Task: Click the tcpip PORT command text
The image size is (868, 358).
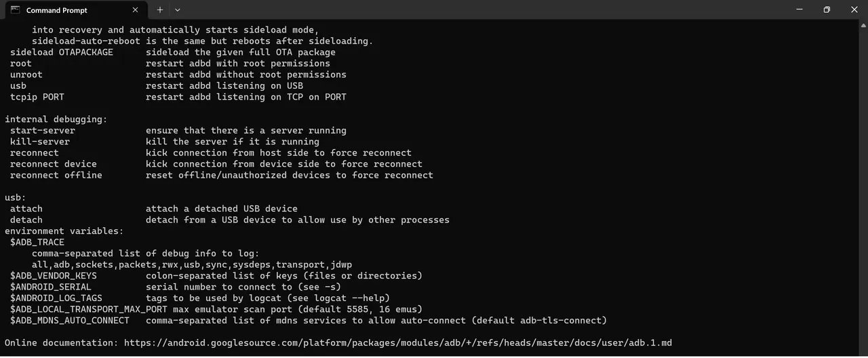Action: [37, 97]
